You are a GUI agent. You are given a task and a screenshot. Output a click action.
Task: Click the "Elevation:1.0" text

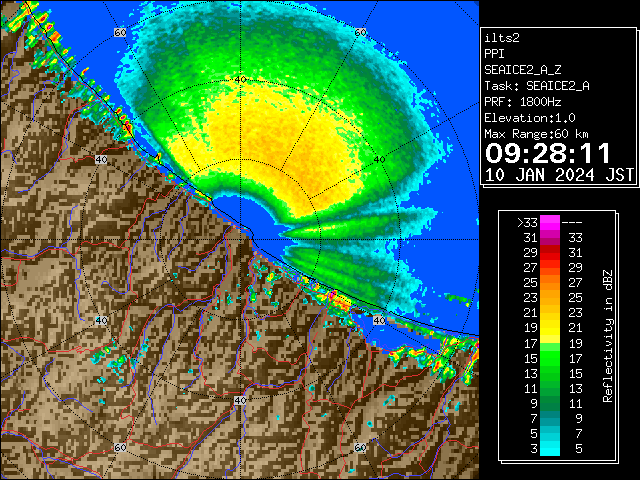(530, 118)
